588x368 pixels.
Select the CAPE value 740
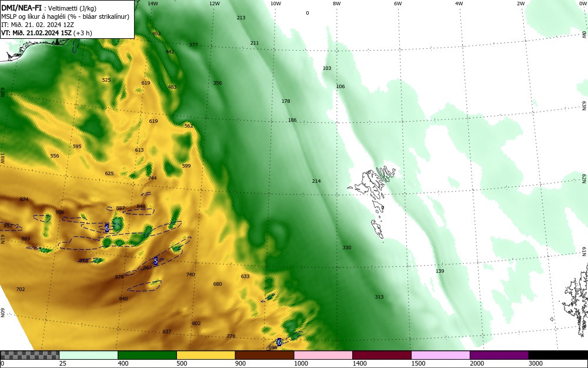tap(191, 275)
